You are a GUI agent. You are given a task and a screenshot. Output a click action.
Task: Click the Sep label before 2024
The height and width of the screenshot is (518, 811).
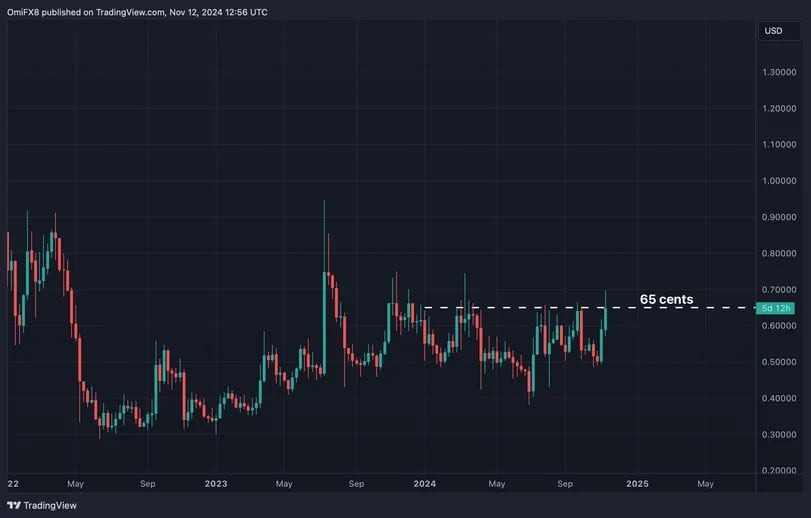pyautogui.click(x=356, y=484)
